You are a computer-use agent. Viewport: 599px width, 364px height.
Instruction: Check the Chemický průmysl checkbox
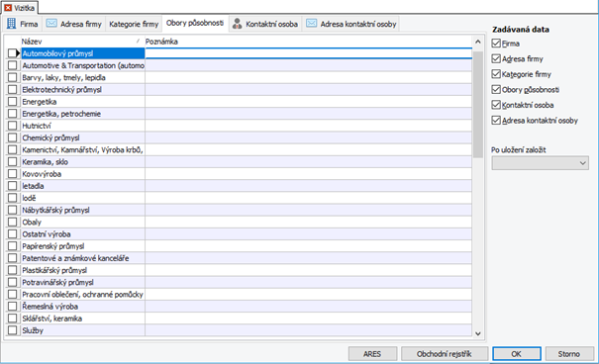pyautogui.click(x=12, y=137)
